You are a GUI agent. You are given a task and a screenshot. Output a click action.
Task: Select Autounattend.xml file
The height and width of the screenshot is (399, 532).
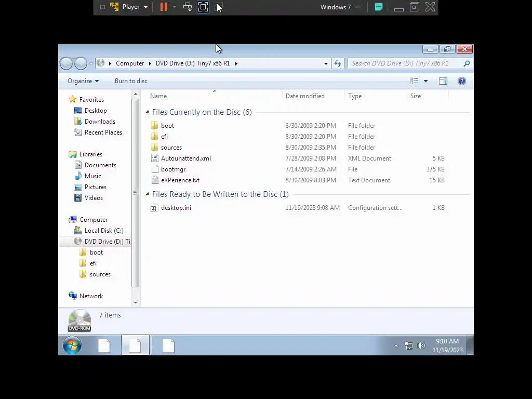(x=186, y=158)
